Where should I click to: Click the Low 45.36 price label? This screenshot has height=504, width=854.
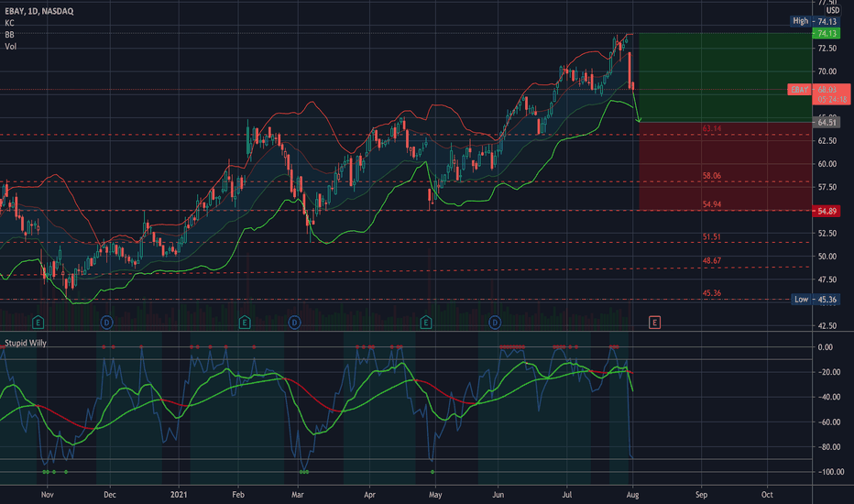(x=815, y=299)
